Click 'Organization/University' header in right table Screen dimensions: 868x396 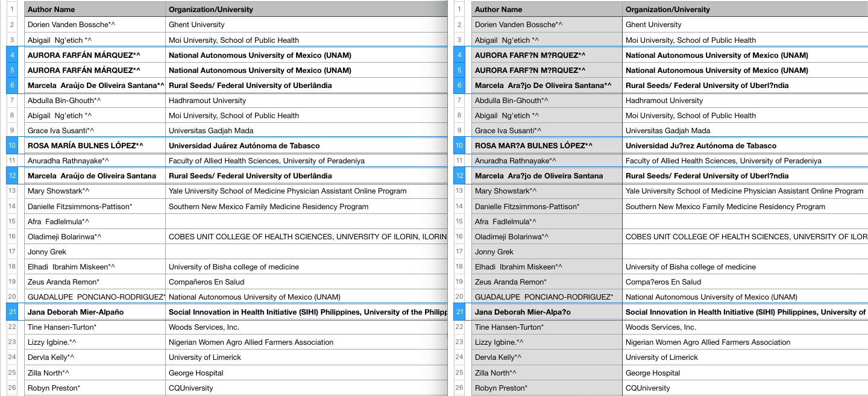point(667,10)
